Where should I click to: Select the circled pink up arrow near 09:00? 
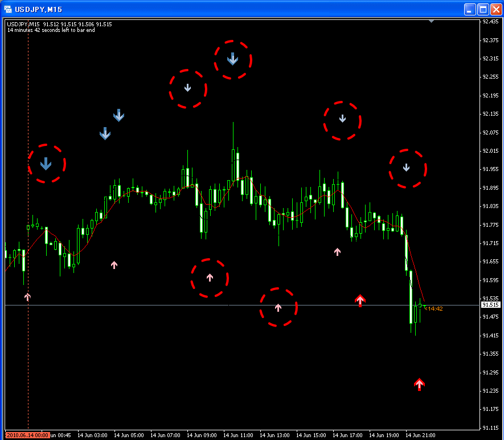[x=210, y=277]
